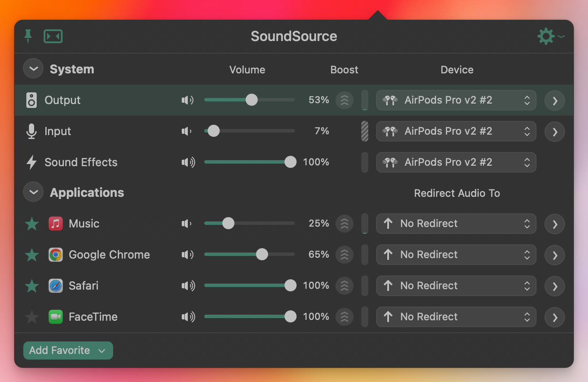588x382 pixels.
Task: Adjust the Sound Effects volume slider
Action: pos(250,162)
